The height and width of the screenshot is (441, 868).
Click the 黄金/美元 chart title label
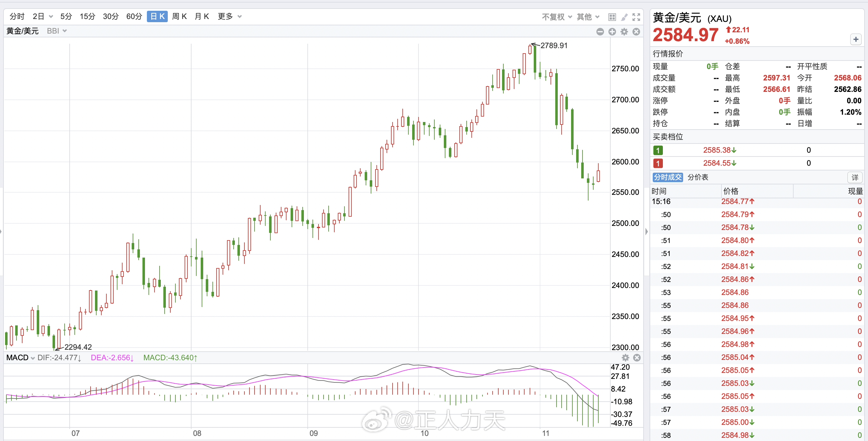[22, 31]
